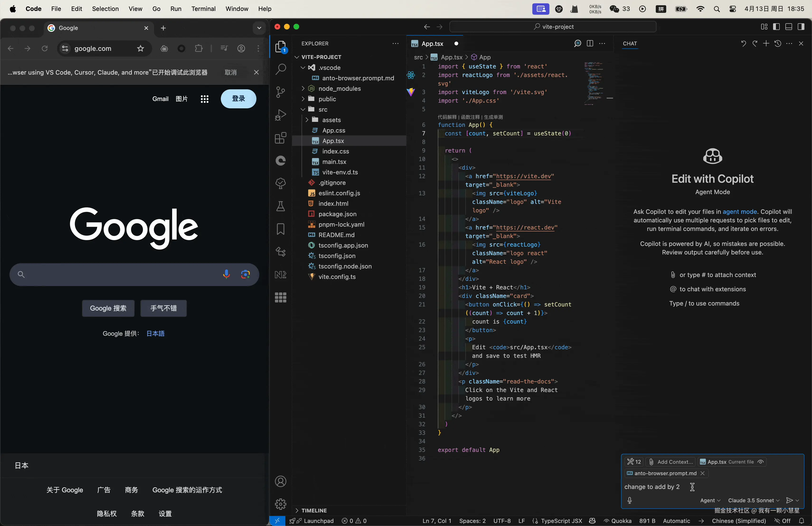Start voice chat with microphone icon
812x526 pixels.
(x=630, y=500)
